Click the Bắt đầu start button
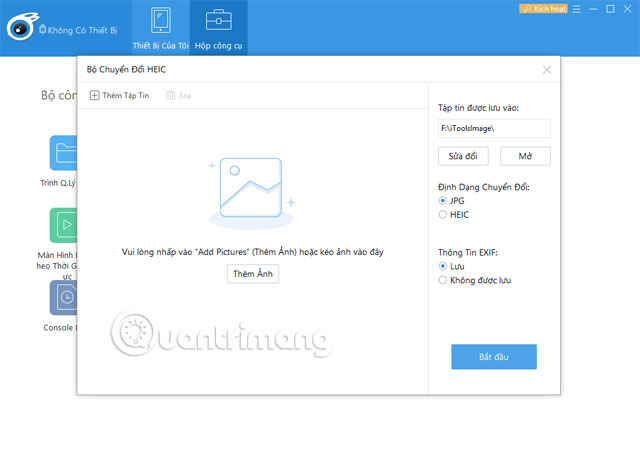This screenshot has height=450, width=640. (x=494, y=357)
